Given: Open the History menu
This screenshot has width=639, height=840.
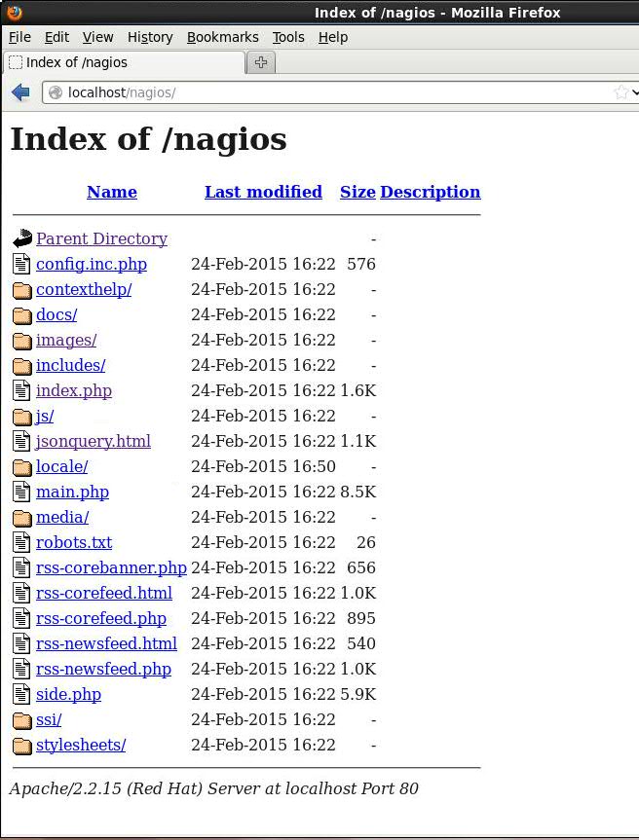Looking at the screenshot, I should point(150,37).
